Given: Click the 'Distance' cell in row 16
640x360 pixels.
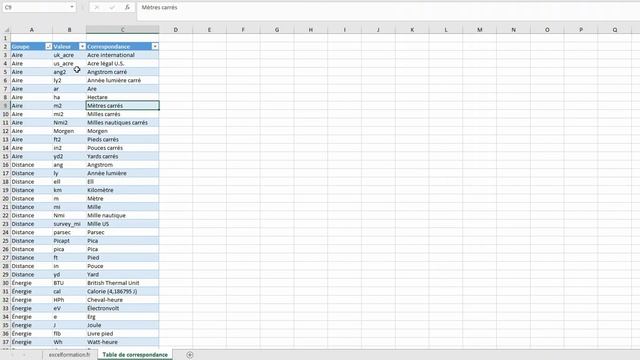Looking at the screenshot, I should click(31, 165).
